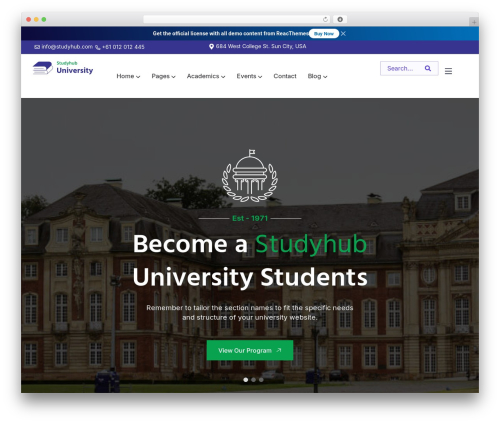Click the browser extension icon next to reload

tap(340, 19)
